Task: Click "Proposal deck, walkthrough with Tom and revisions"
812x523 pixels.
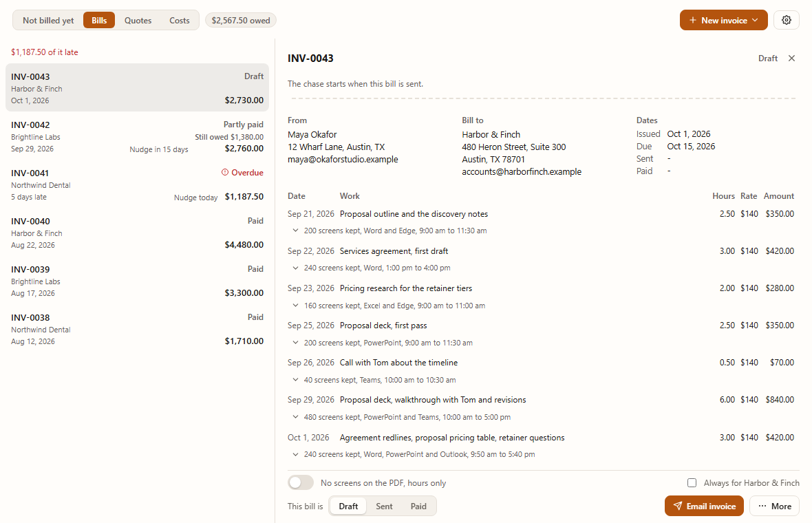Action: [x=433, y=400]
